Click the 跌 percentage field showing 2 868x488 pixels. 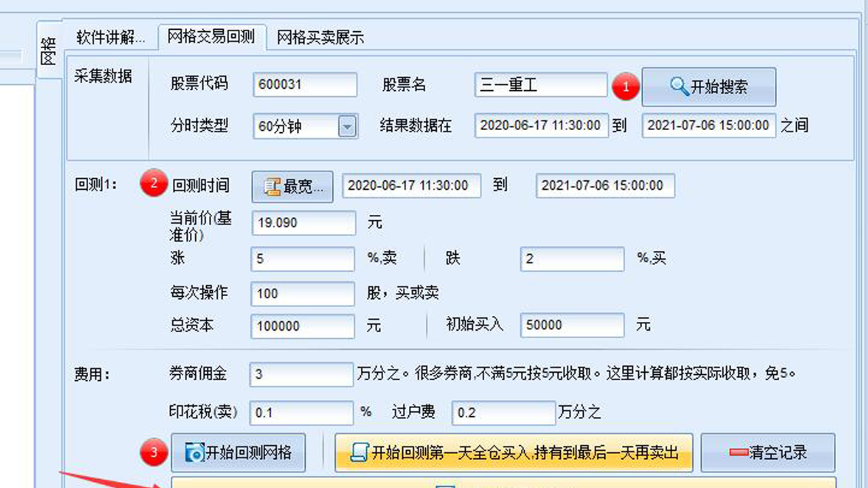tap(572, 259)
